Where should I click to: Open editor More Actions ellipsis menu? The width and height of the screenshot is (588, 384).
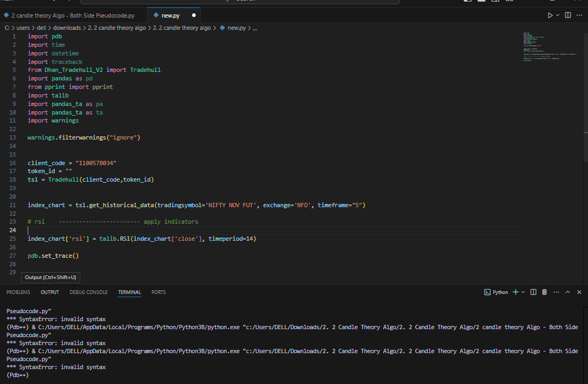tap(579, 15)
